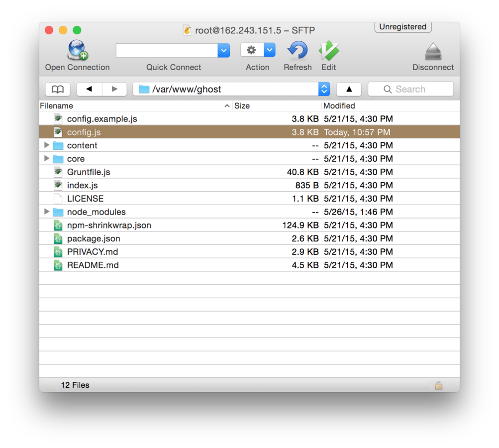The image size is (499, 448).
Task: Click the README.md file icon
Action: 58,265
